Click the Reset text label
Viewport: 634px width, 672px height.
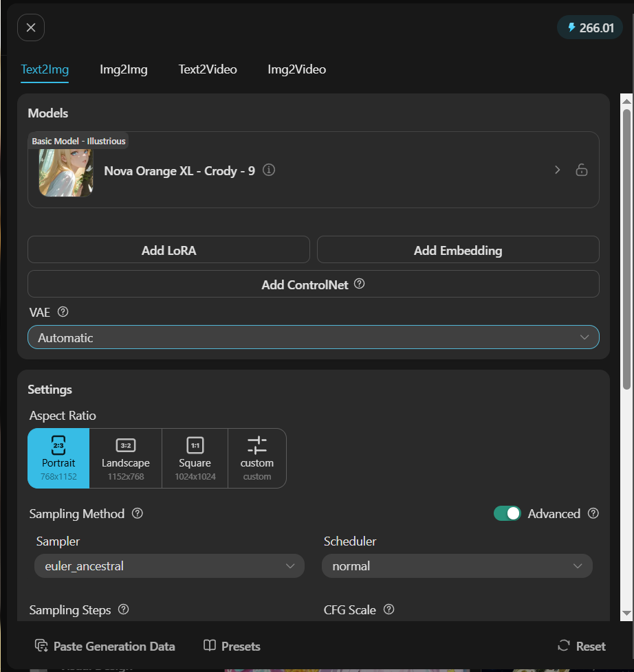tap(591, 647)
